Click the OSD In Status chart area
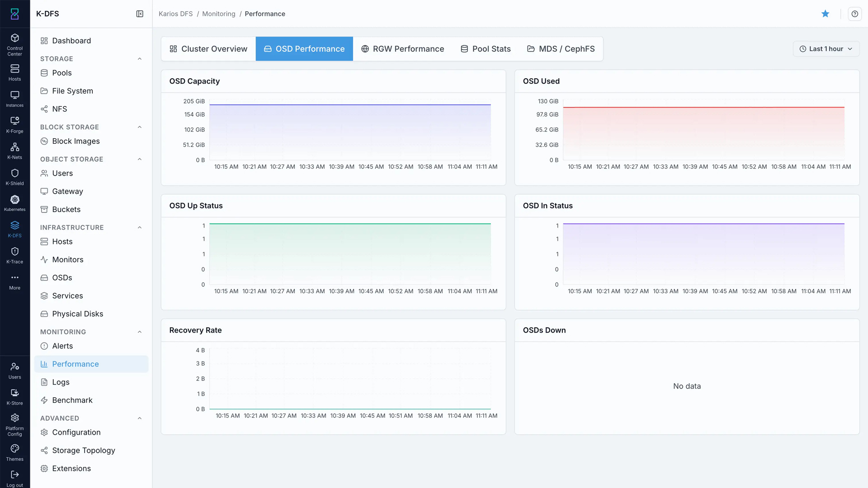This screenshot has width=868, height=488. 703,254
